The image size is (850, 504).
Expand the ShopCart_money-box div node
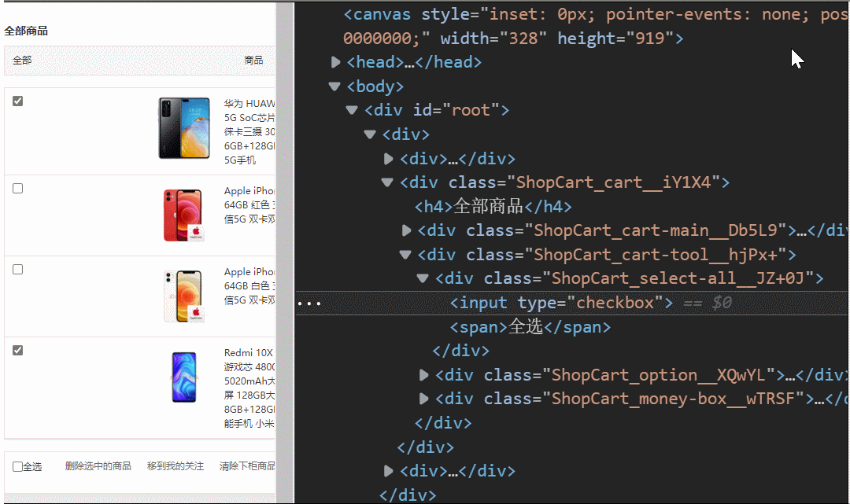[x=423, y=399]
